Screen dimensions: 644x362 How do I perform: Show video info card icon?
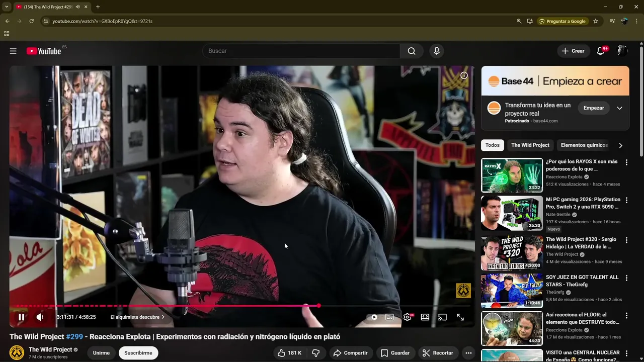[x=464, y=75]
